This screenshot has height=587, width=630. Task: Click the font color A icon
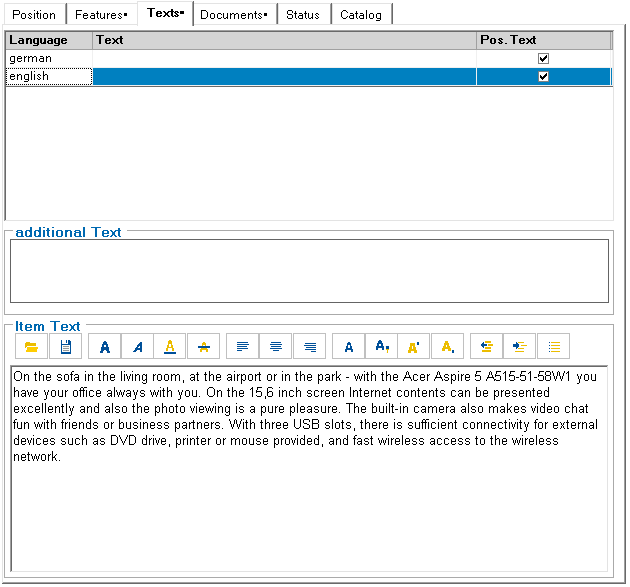[381, 346]
